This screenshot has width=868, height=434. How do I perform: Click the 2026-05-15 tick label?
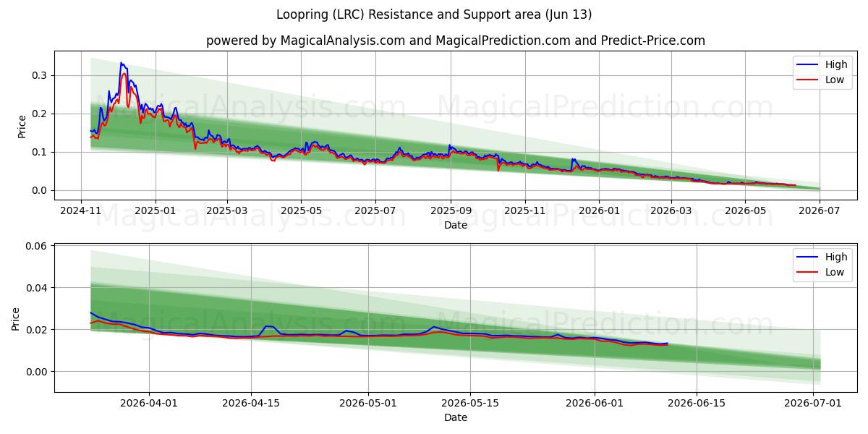471,403
